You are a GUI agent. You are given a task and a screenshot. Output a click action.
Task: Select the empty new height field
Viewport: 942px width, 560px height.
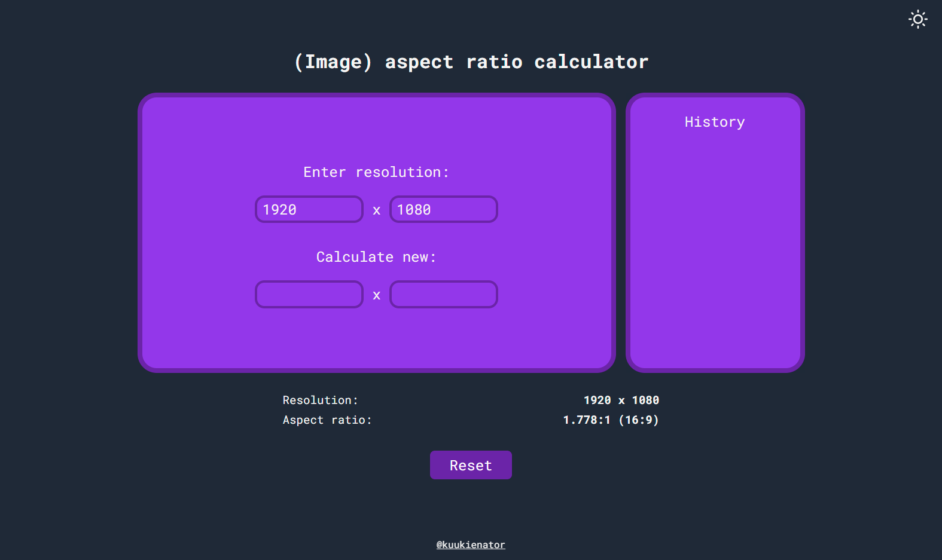coord(443,294)
